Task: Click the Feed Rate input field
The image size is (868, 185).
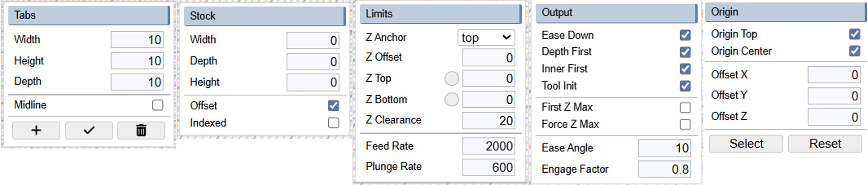Action: click(x=488, y=146)
